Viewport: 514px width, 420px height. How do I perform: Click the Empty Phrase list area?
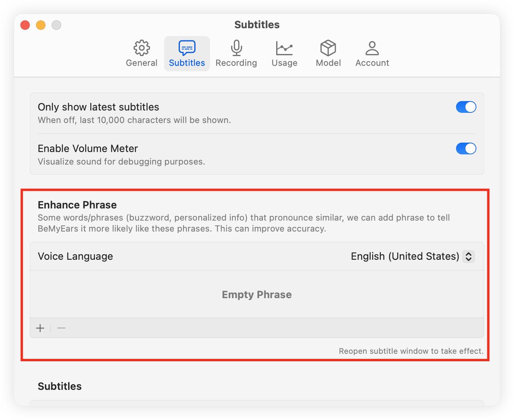(257, 294)
